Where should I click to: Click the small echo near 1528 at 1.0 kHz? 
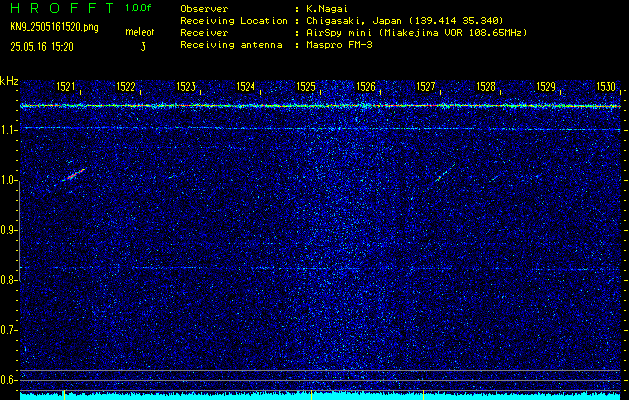[x=495, y=178]
